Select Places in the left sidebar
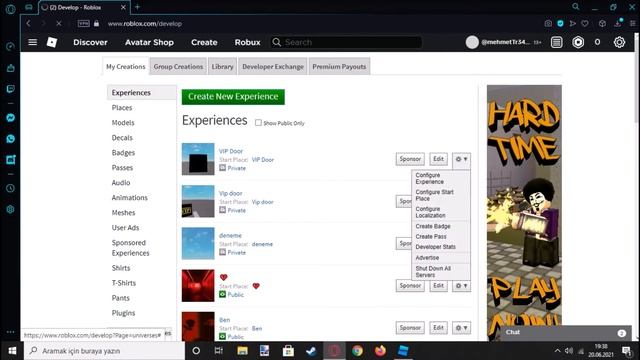The height and width of the screenshot is (360, 640). [122, 108]
